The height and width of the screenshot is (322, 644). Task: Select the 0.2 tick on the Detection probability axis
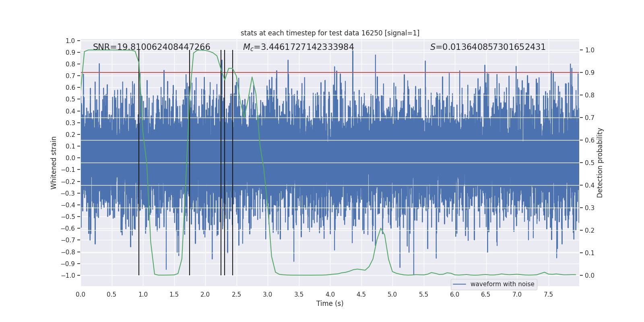(590, 230)
